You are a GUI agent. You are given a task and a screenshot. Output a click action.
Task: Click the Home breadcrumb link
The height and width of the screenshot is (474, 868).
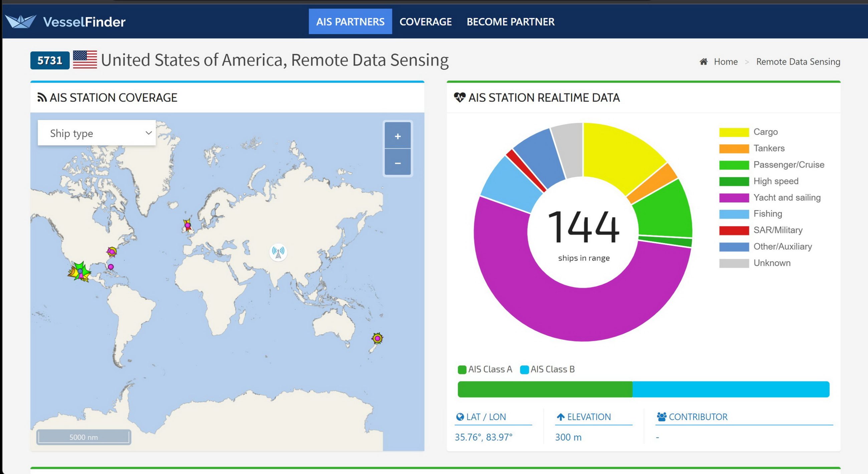[725, 62]
